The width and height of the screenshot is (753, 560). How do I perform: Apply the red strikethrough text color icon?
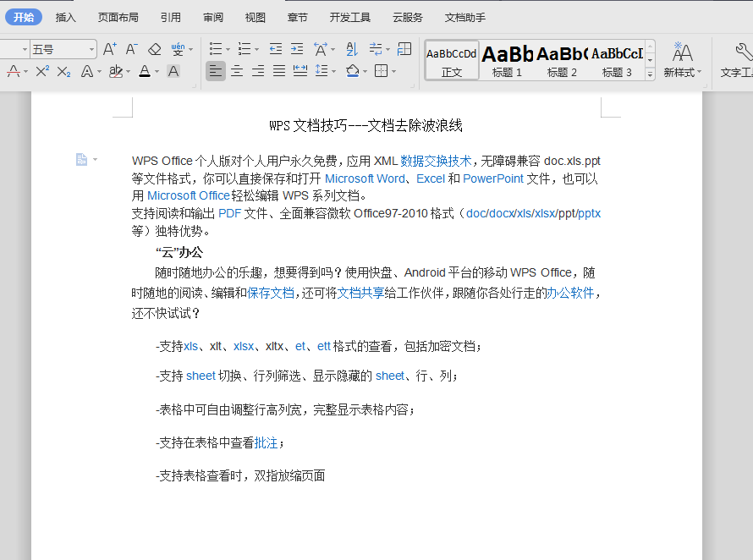coord(14,72)
